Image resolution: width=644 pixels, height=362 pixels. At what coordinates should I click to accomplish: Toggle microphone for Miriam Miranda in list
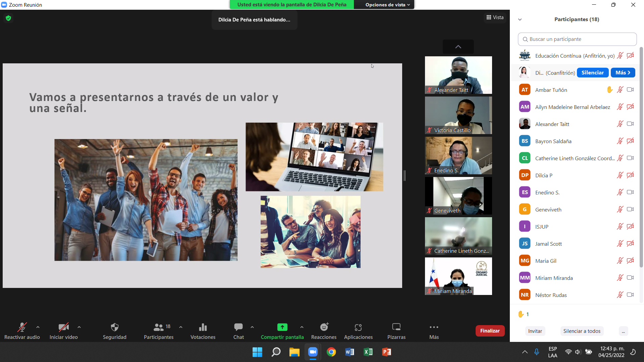tap(620, 278)
